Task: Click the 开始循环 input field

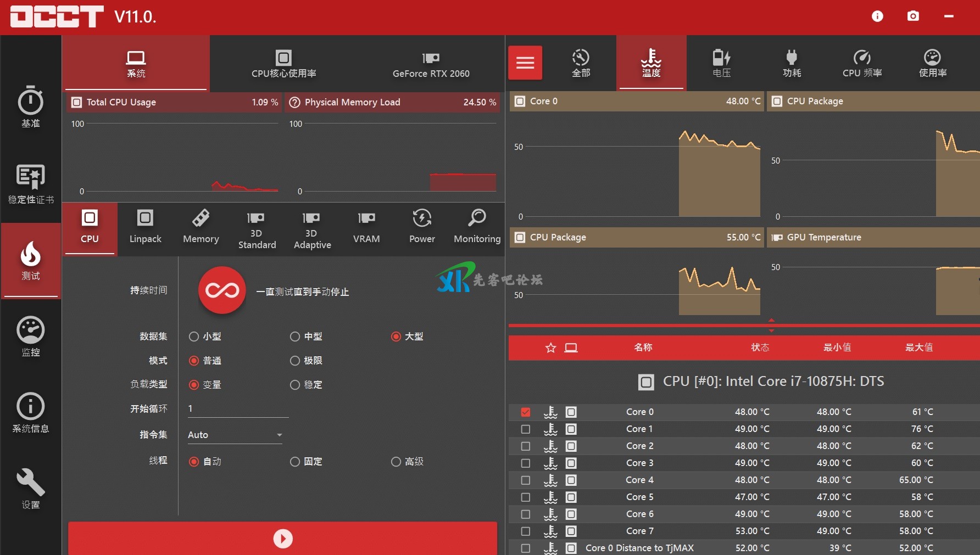Action: pos(237,409)
